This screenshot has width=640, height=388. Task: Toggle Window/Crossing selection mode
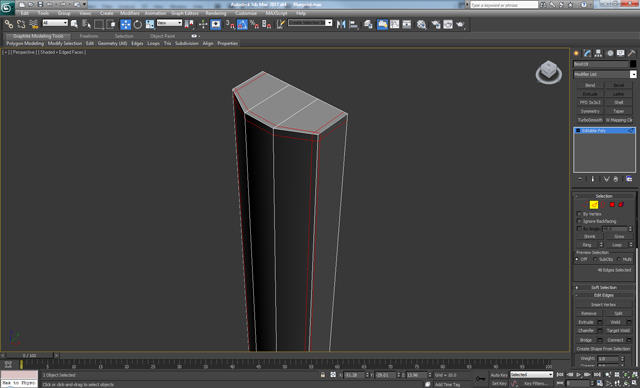(x=111, y=24)
